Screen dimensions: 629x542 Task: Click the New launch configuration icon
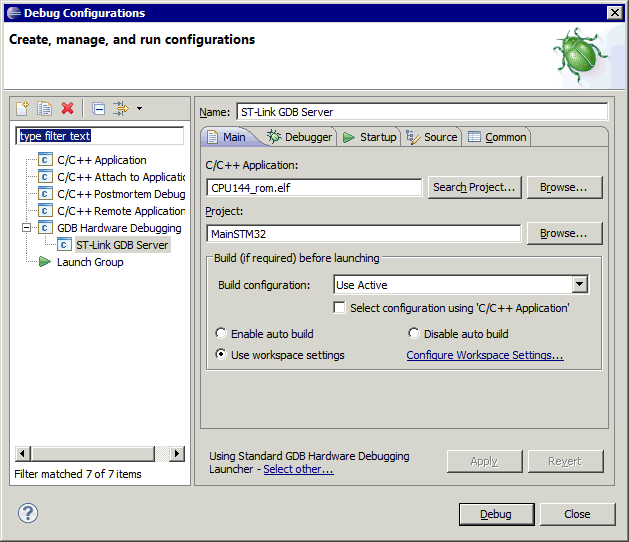pyautogui.click(x=23, y=108)
